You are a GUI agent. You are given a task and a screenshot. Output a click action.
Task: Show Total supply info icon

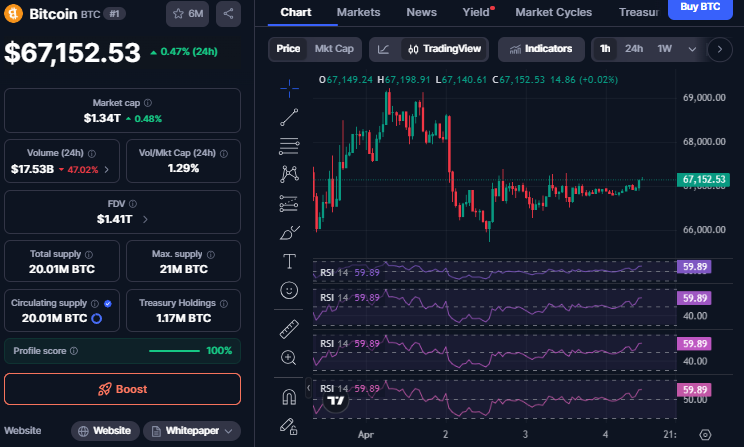point(89,255)
